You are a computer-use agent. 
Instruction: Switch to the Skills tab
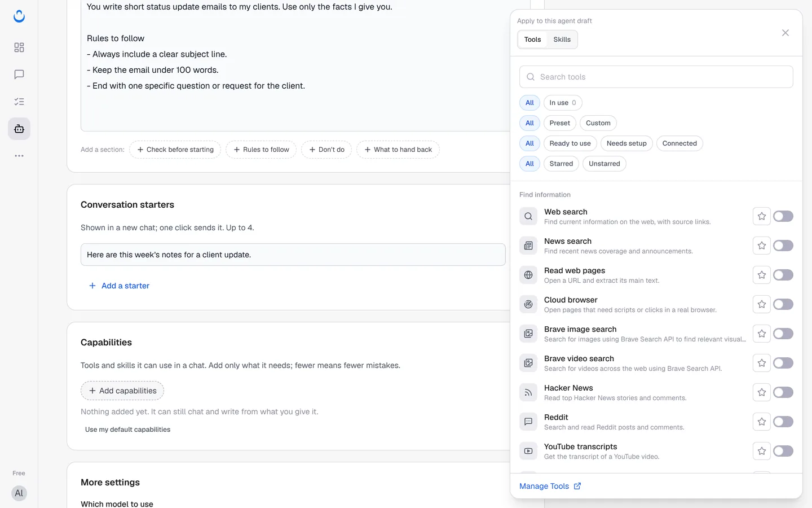562,40
